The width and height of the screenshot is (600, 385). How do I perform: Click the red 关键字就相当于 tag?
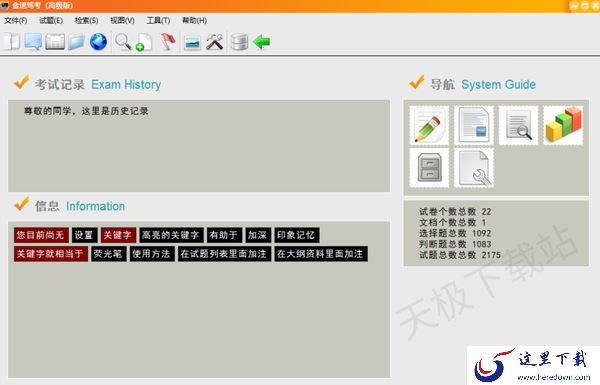51,254
